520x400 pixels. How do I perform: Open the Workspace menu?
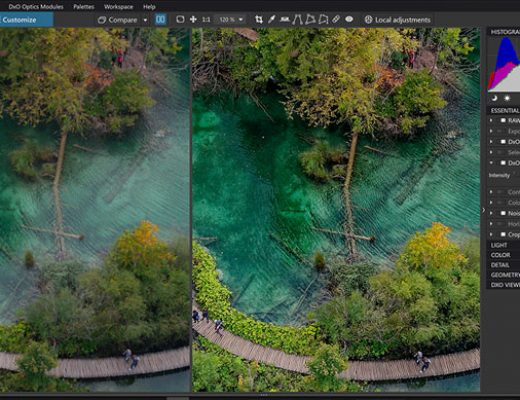click(x=118, y=7)
